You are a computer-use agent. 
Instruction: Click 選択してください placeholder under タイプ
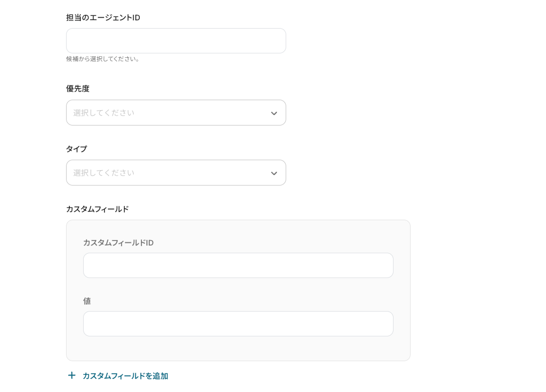(x=104, y=173)
